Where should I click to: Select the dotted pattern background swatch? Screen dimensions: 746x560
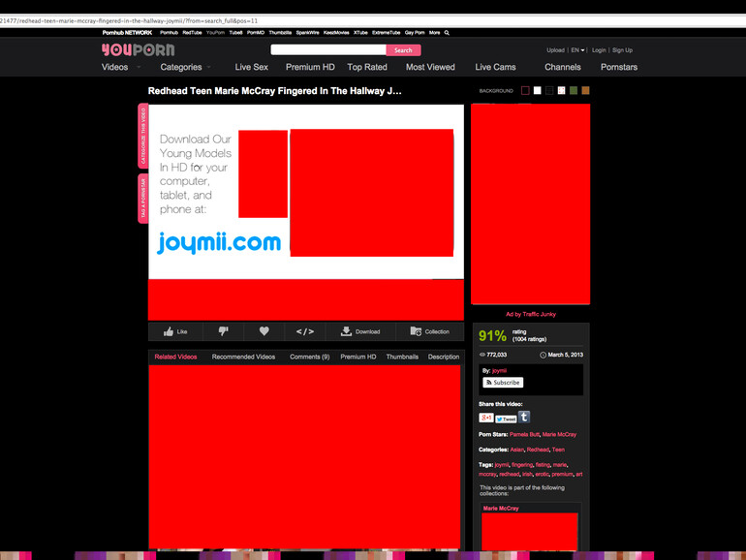pos(561,90)
